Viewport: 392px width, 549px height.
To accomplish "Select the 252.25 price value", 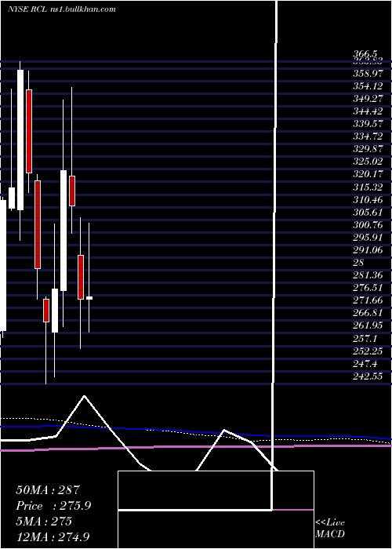I will (368, 351).
